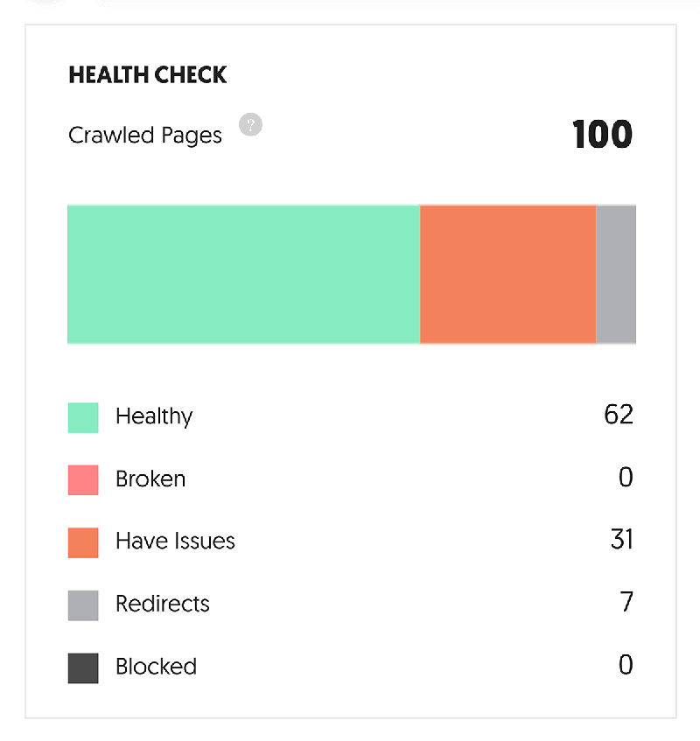The width and height of the screenshot is (700, 741).
Task: Open the Healthy pages label
Action: click(154, 416)
